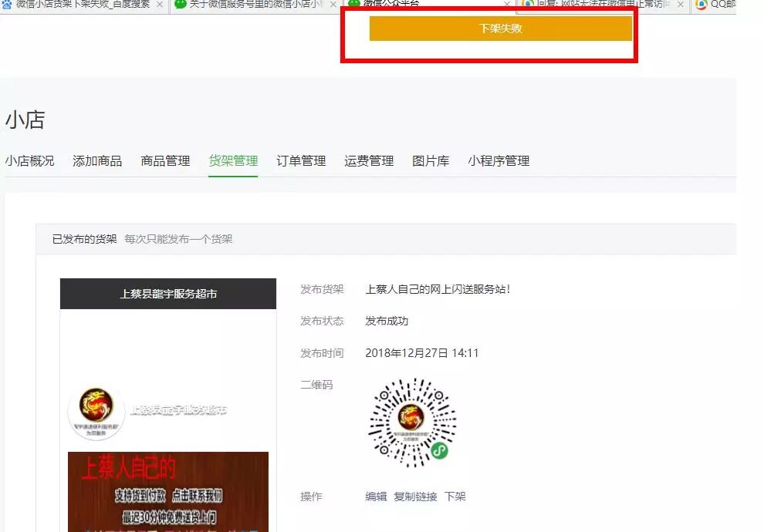The image size is (764, 532).
Task: Close the 微信公众平台 browser tab
Action: click(507, 4)
